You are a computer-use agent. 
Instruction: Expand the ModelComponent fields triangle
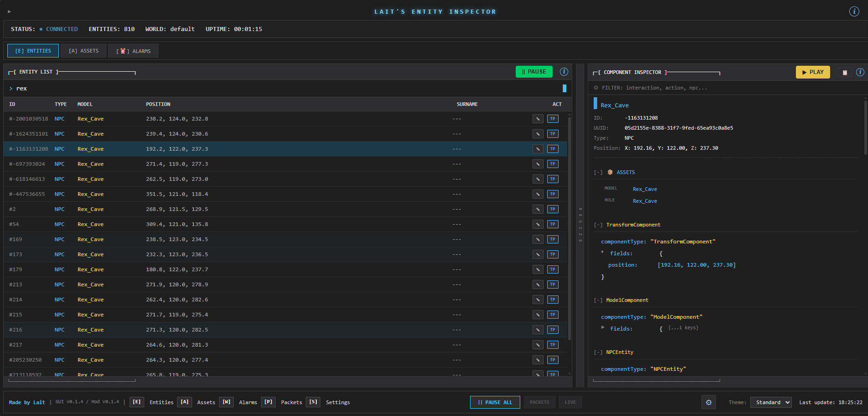point(603,327)
